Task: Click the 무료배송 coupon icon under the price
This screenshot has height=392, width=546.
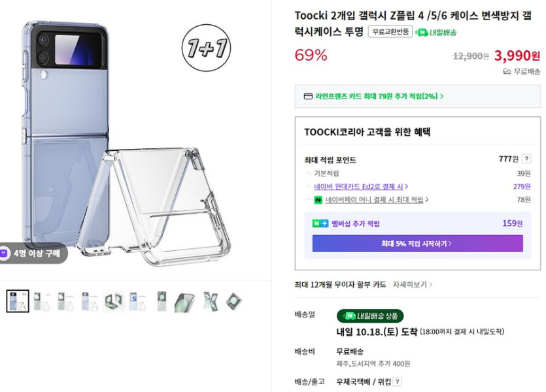Action: [x=506, y=73]
